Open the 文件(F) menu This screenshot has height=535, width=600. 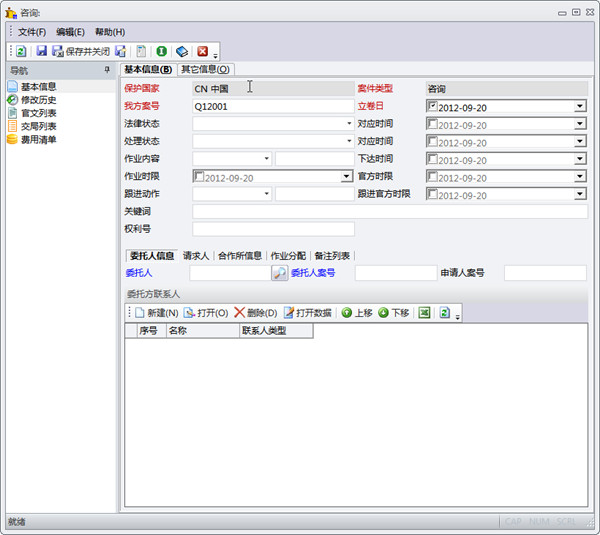pos(32,32)
